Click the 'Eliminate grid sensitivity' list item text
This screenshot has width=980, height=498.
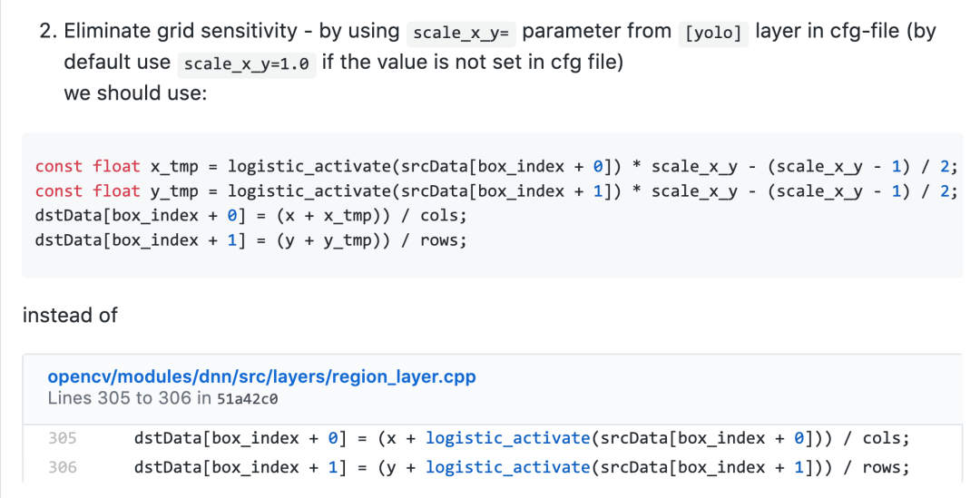(181, 31)
